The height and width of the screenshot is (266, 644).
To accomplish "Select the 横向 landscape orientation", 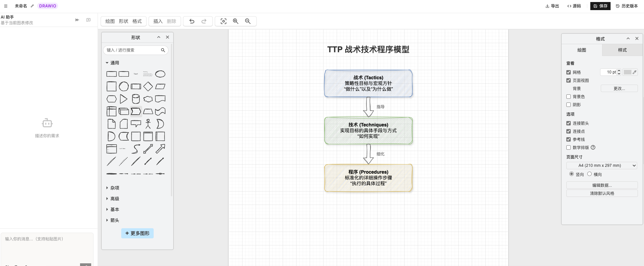I will pos(590,174).
